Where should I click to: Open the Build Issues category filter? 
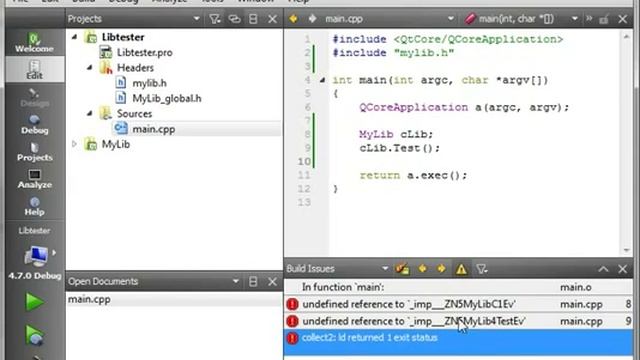tap(482, 269)
